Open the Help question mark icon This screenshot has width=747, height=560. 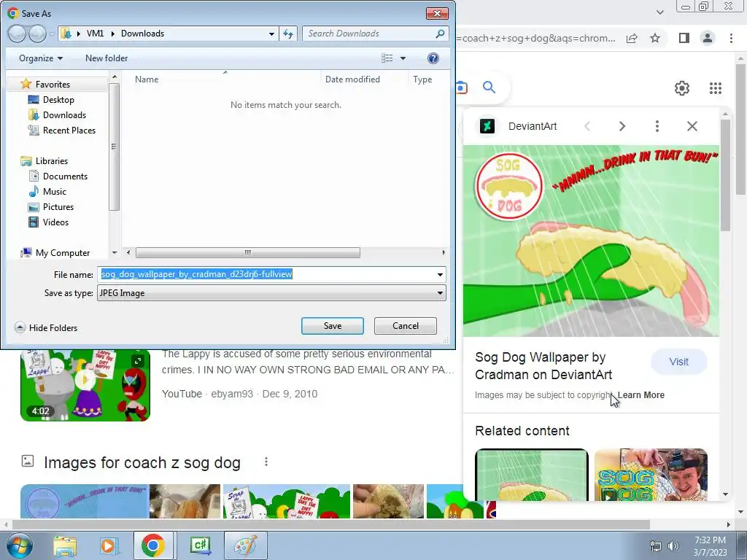click(x=433, y=58)
